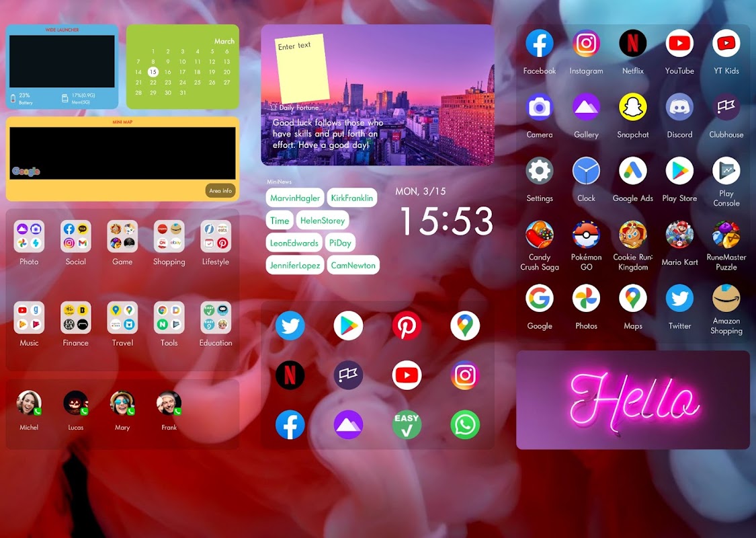Viewport: 756px width, 538px height.
Task: Expand the Social folder
Action: (x=76, y=237)
